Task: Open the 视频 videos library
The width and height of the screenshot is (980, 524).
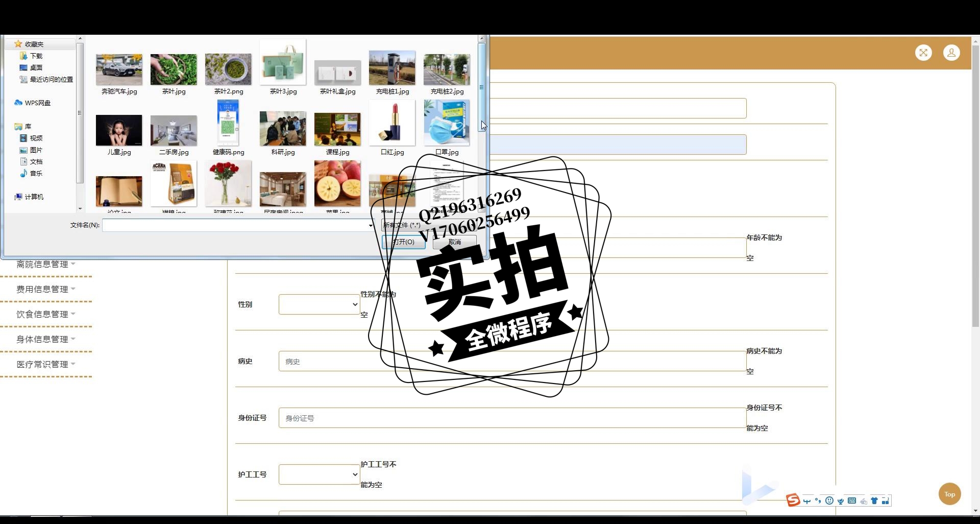Action: pyautogui.click(x=31, y=138)
